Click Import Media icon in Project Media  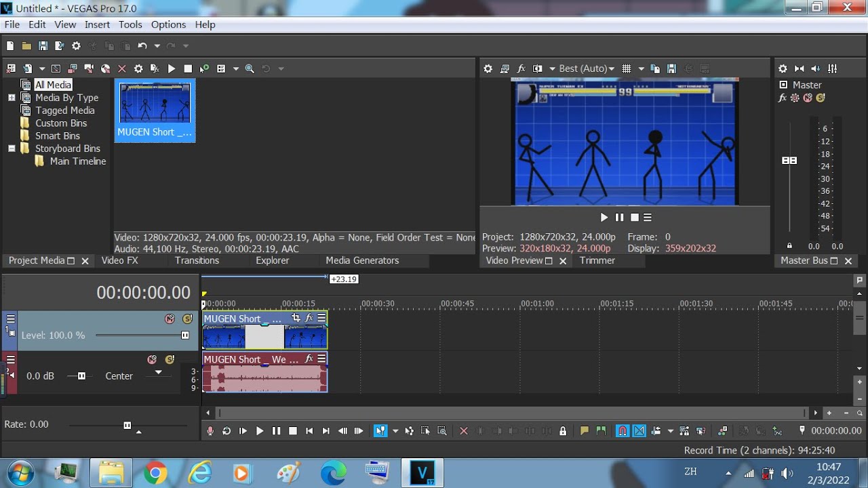pos(27,68)
